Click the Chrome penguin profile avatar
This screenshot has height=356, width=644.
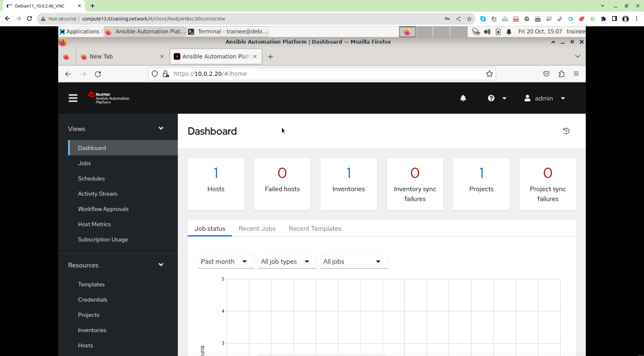click(x=626, y=19)
